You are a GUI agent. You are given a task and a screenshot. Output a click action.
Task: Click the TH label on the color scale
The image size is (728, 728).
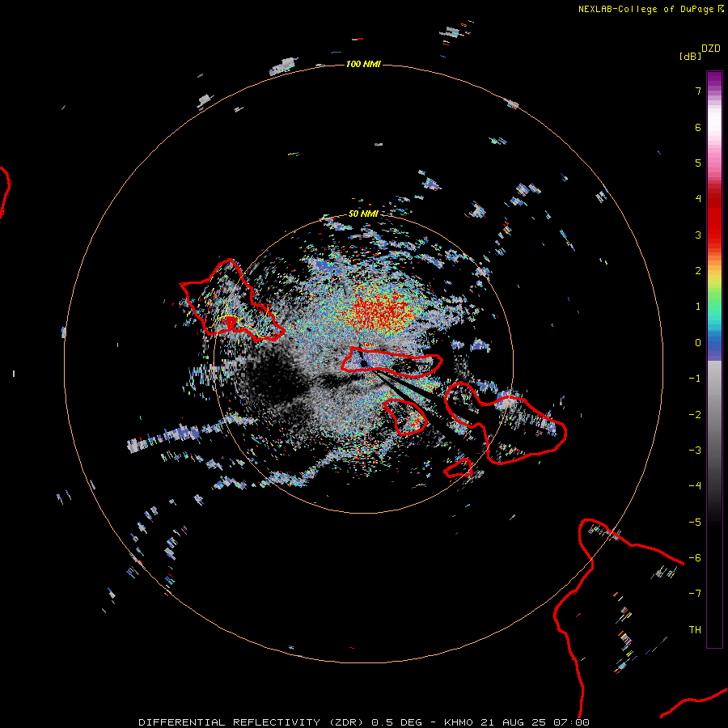tap(695, 629)
